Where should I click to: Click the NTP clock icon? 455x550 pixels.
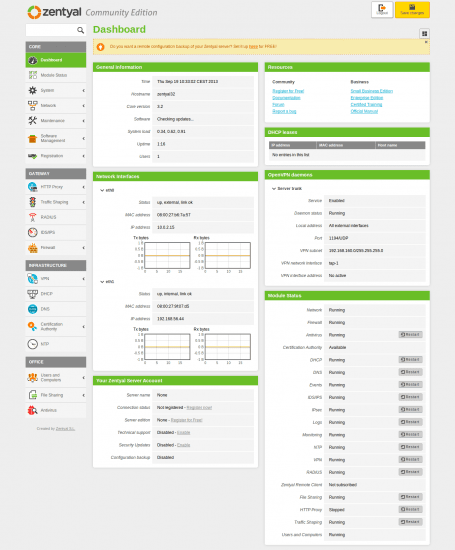coord(33,344)
